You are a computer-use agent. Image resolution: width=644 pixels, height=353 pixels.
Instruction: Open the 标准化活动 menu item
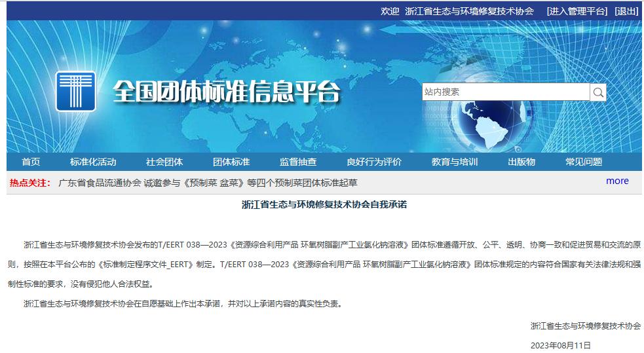(x=93, y=162)
